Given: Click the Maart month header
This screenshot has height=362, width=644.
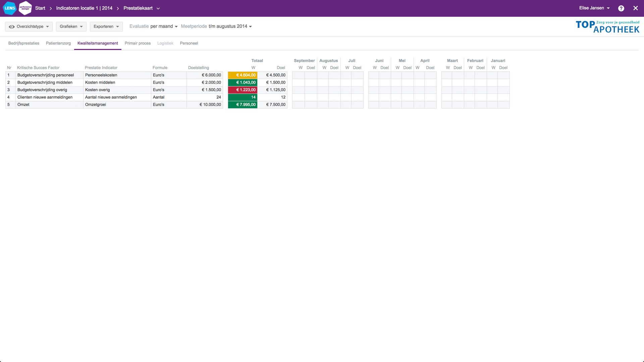Looking at the screenshot, I should 452,61.
